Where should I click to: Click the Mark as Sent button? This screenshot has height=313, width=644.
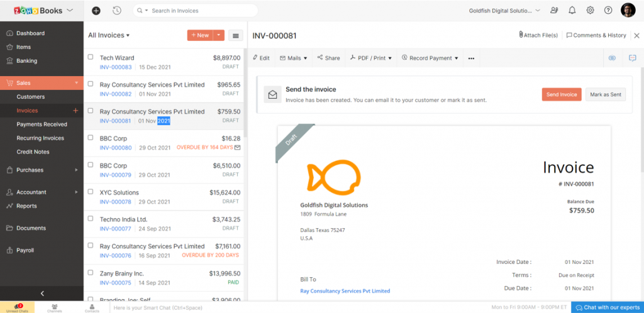606,94
